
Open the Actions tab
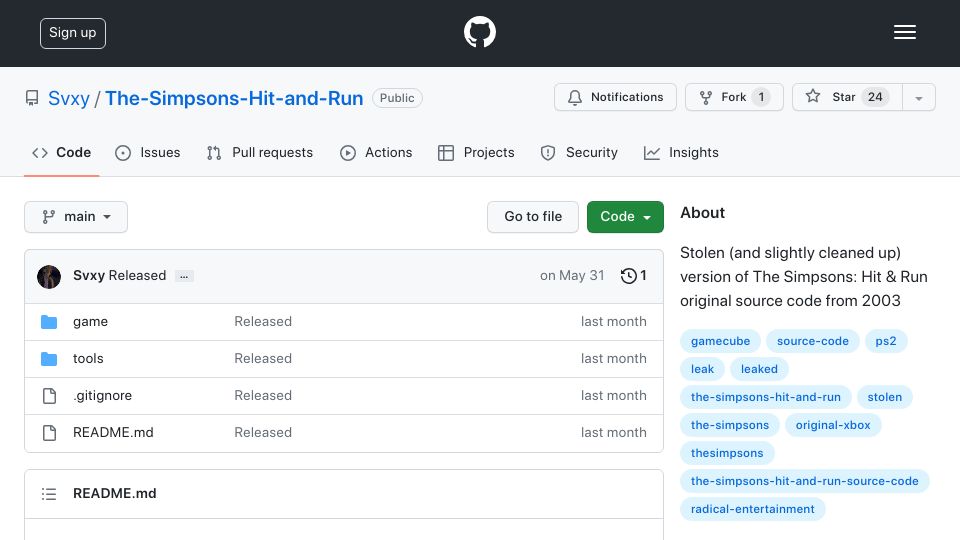[376, 152]
